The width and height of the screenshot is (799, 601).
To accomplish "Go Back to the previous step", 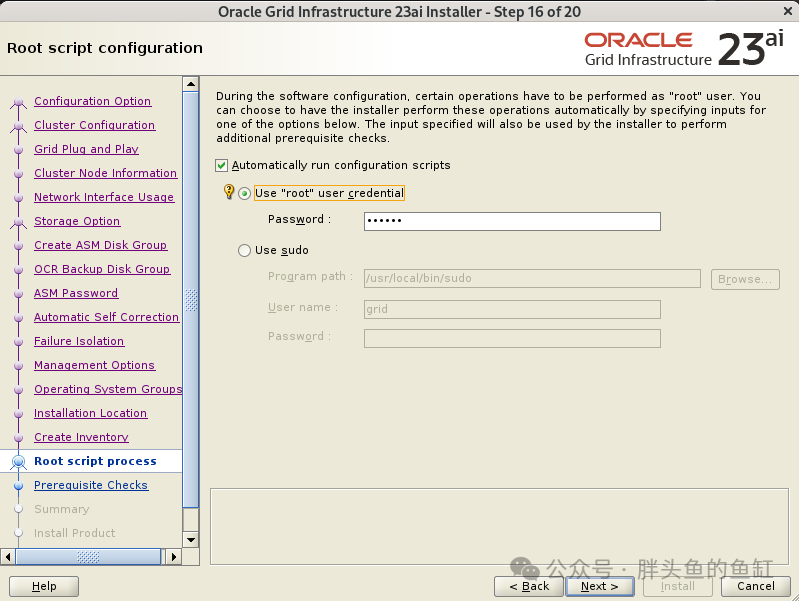I will 529,586.
